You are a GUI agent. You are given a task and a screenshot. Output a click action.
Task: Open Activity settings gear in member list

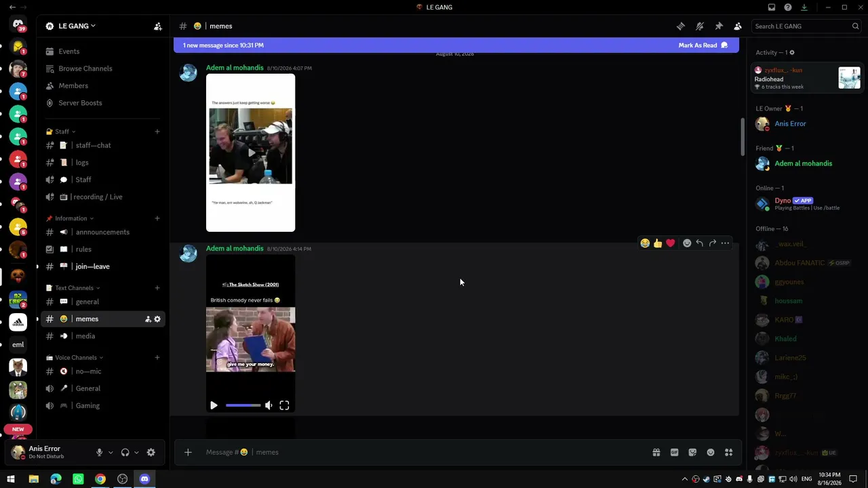coord(792,53)
